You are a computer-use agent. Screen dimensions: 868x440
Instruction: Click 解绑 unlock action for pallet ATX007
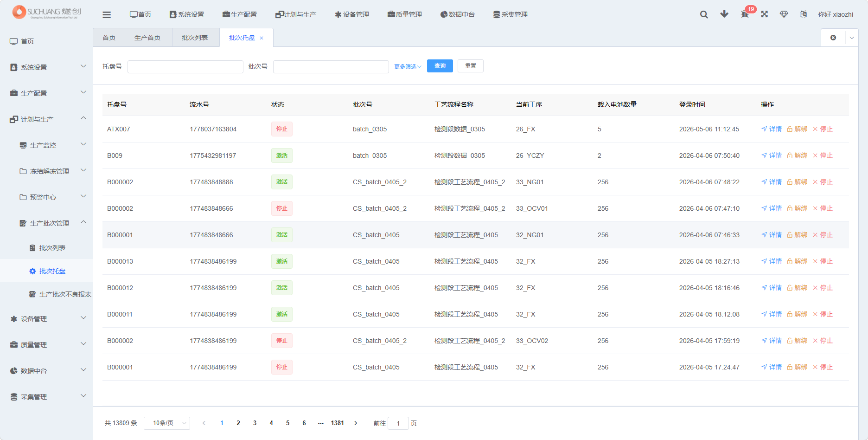pyautogui.click(x=797, y=129)
